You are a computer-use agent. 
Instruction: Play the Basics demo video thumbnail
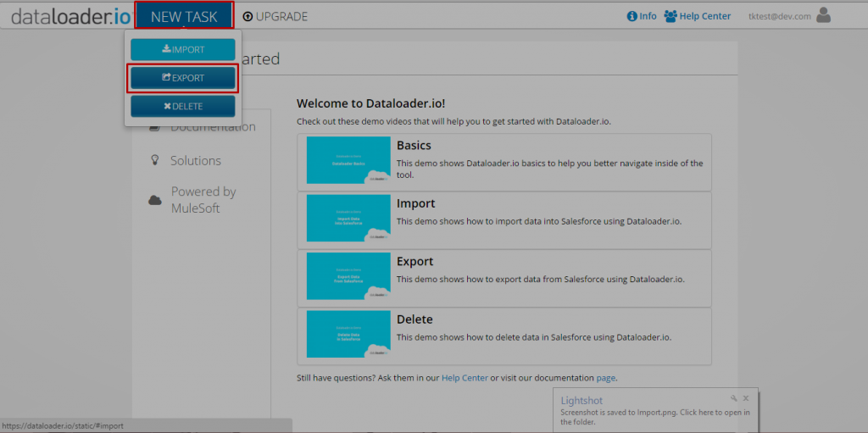click(x=348, y=160)
